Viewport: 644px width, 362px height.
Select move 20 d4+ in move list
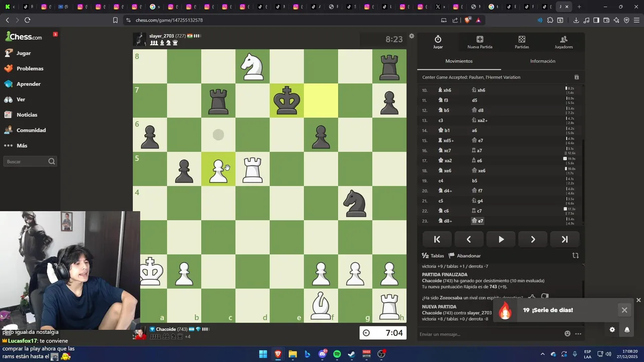pos(445,191)
